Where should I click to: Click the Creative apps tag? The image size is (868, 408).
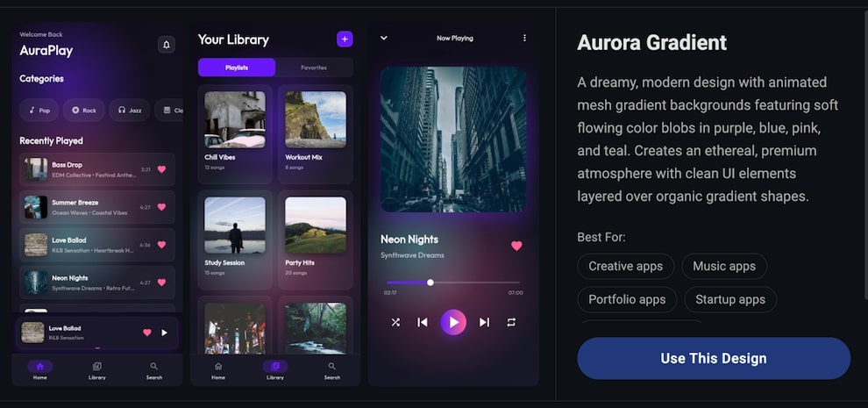[x=625, y=266]
